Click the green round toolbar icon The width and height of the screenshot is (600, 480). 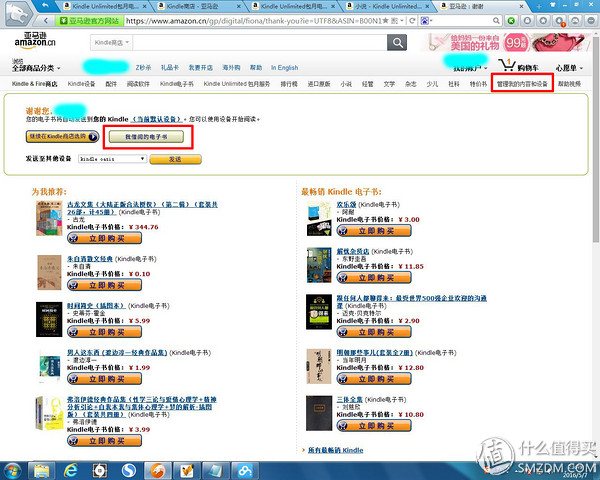[511, 21]
